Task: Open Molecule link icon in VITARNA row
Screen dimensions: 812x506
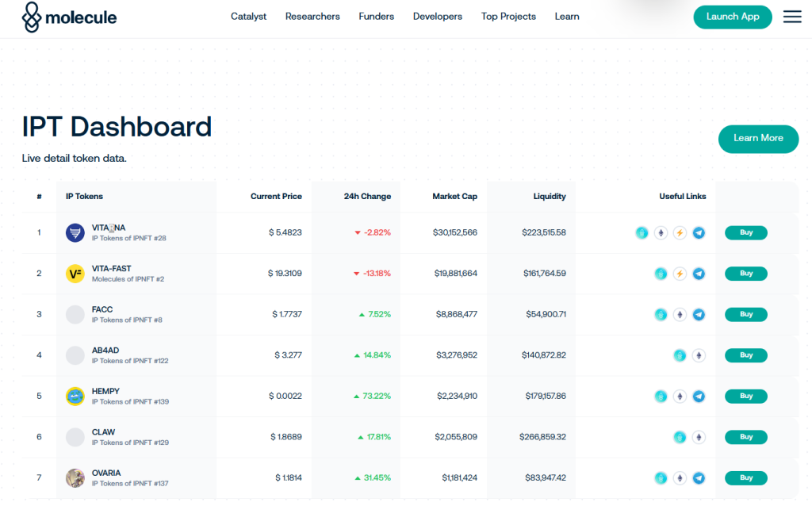Action: 642,233
